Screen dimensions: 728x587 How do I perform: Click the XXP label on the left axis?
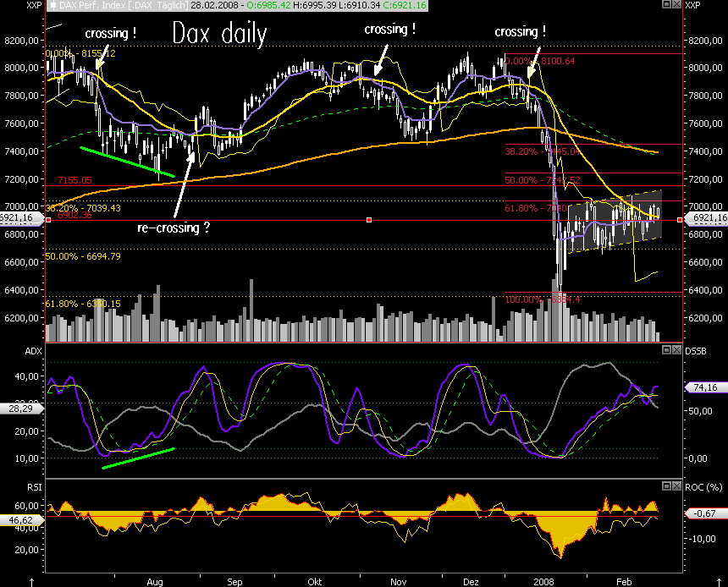pos(34,5)
